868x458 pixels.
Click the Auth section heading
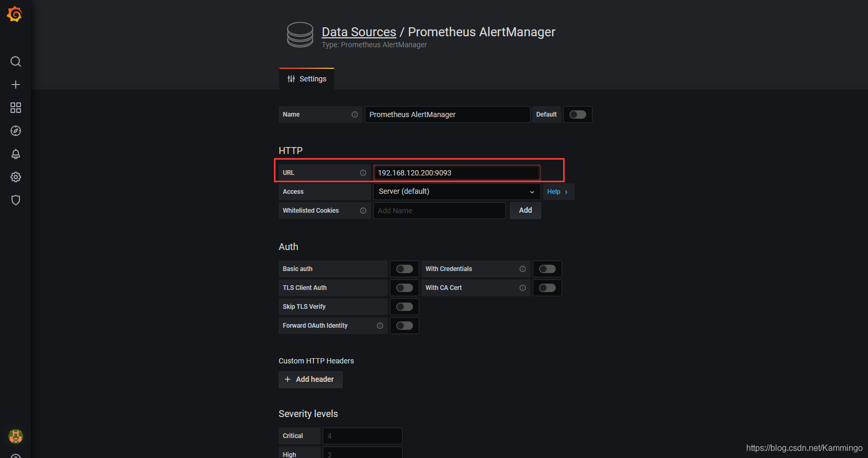(x=288, y=247)
